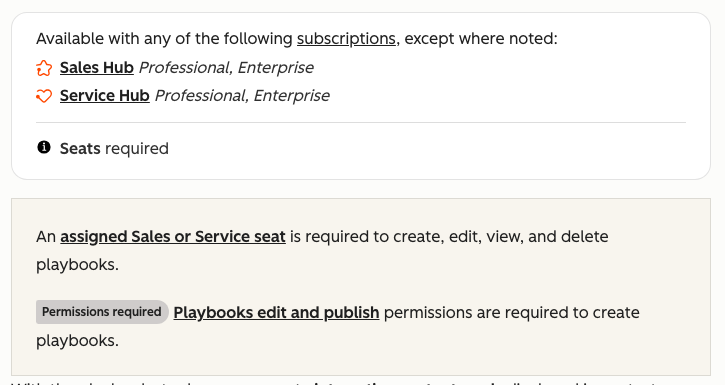Viewport: 725px width, 385px height.
Task: Click the 'Seats required' text
Action: [114, 149]
